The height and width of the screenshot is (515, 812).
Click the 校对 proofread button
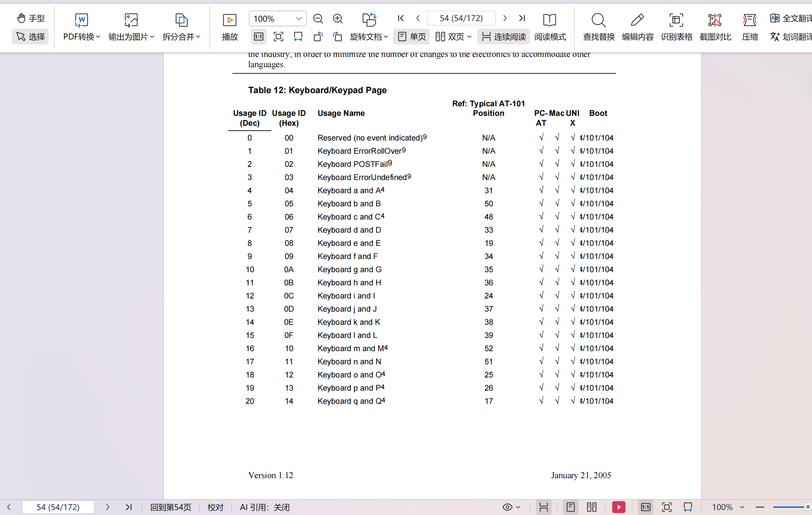216,507
